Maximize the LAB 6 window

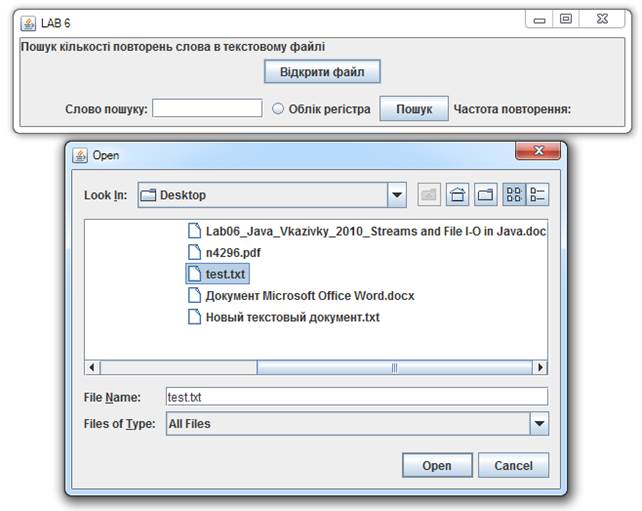[566, 19]
